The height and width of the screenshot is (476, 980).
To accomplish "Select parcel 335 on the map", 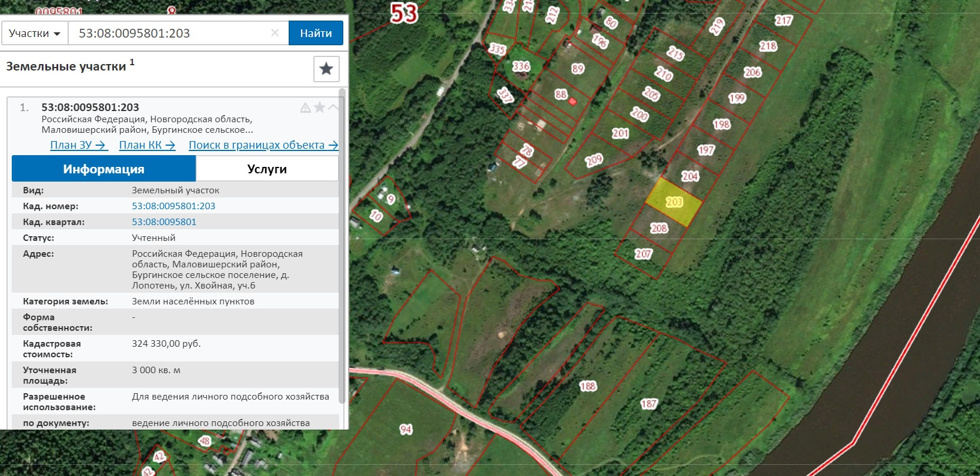I will click(497, 49).
